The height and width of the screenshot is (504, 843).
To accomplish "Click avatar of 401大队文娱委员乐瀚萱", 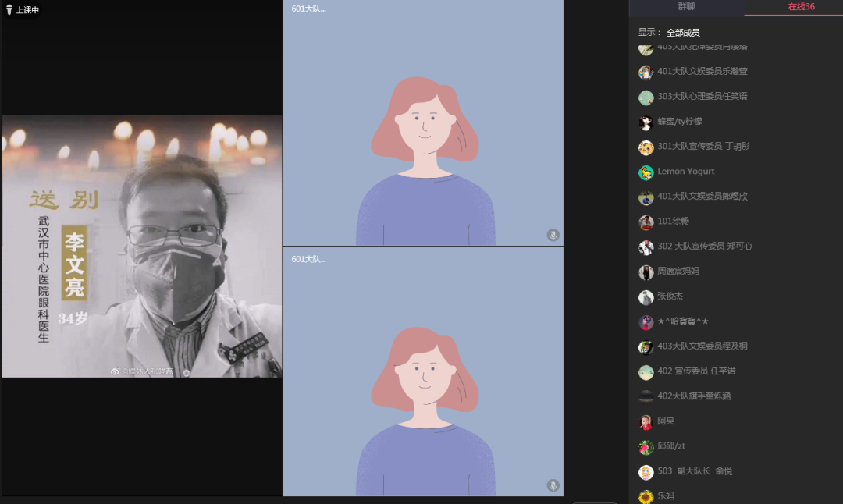I will coord(646,72).
